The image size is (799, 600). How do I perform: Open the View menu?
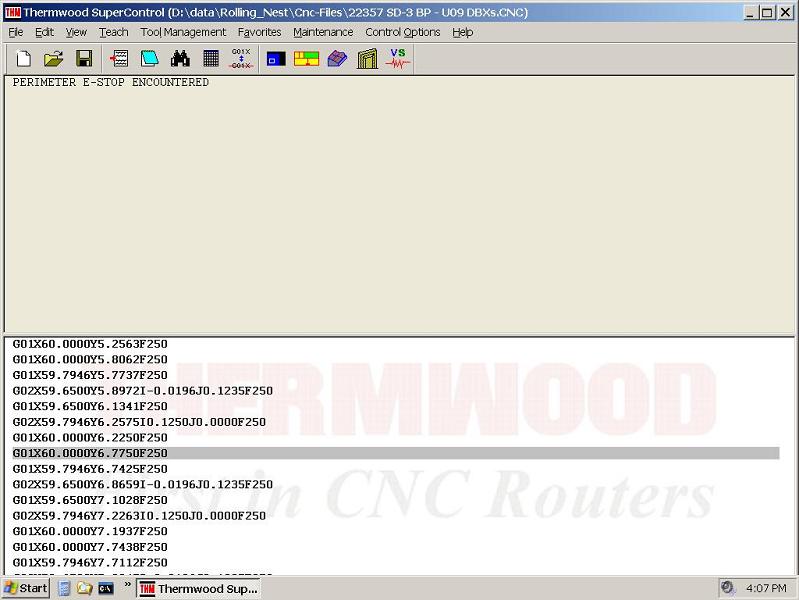(x=76, y=32)
